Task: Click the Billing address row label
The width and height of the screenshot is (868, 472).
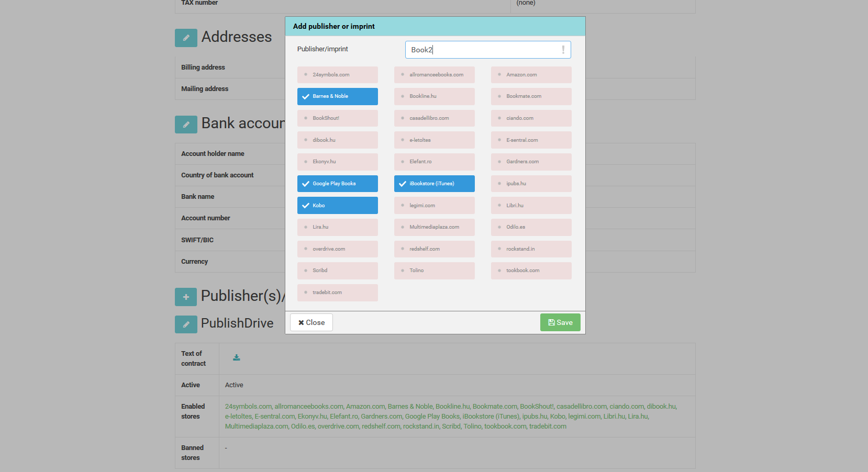Action: 203,68
